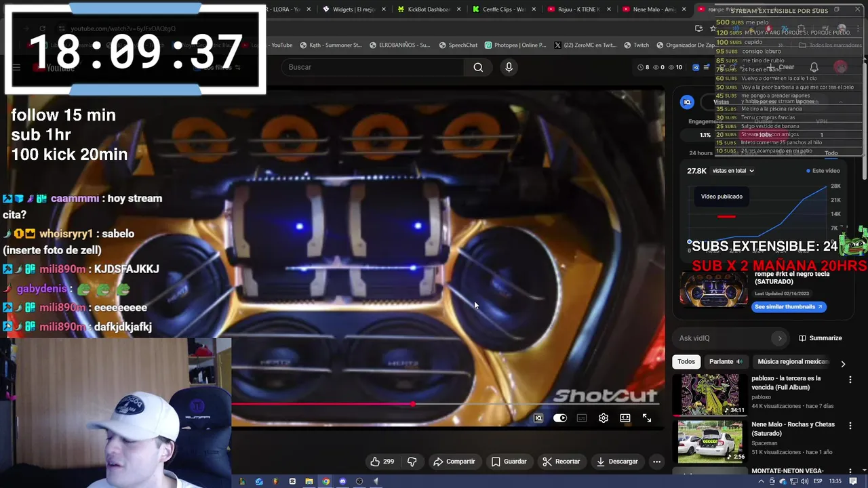The image size is (868, 488).
Task: Open the Recortar clip button
Action: 561,462
